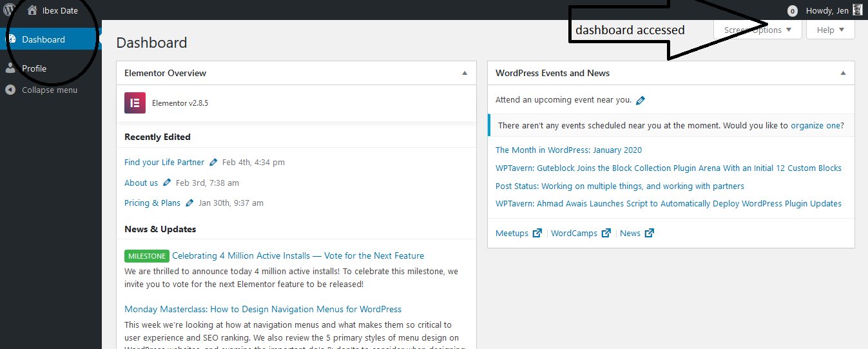Image resolution: width=868 pixels, height=349 pixels.
Task: Open the Pricing & Plans page link
Action: coord(153,203)
